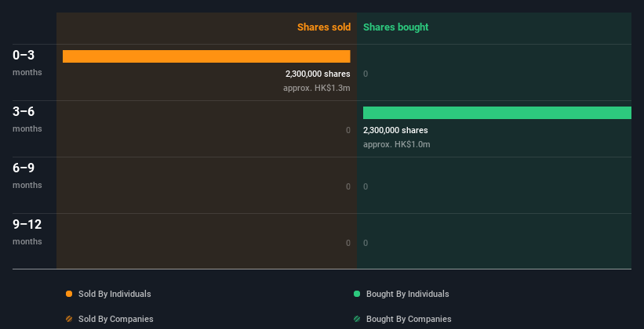
Task: Click 2,300,000 shares under the orange bar
Action: tap(318, 74)
